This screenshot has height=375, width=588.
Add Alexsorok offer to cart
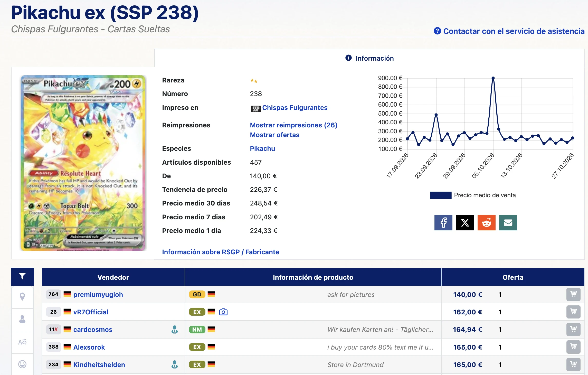click(573, 347)
